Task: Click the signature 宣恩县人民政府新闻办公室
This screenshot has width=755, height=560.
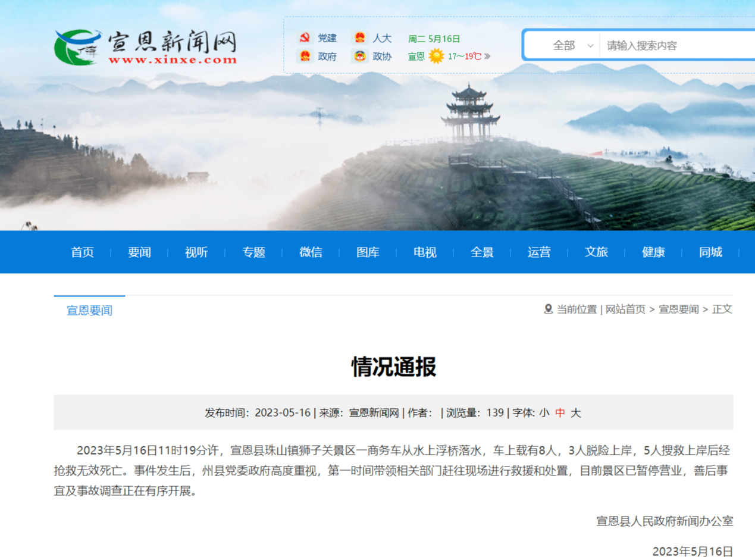Action: click(665, 521)
